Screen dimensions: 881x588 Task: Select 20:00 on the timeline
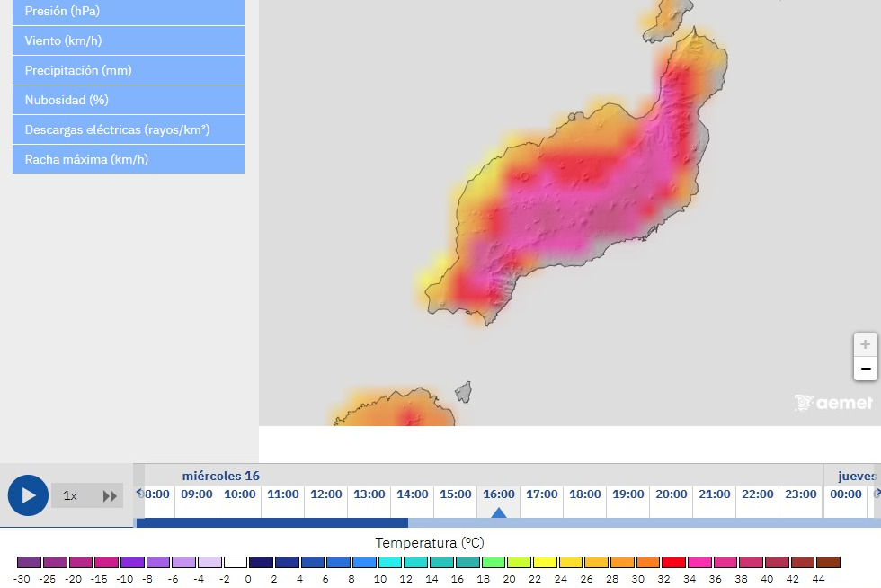point(671,494)
